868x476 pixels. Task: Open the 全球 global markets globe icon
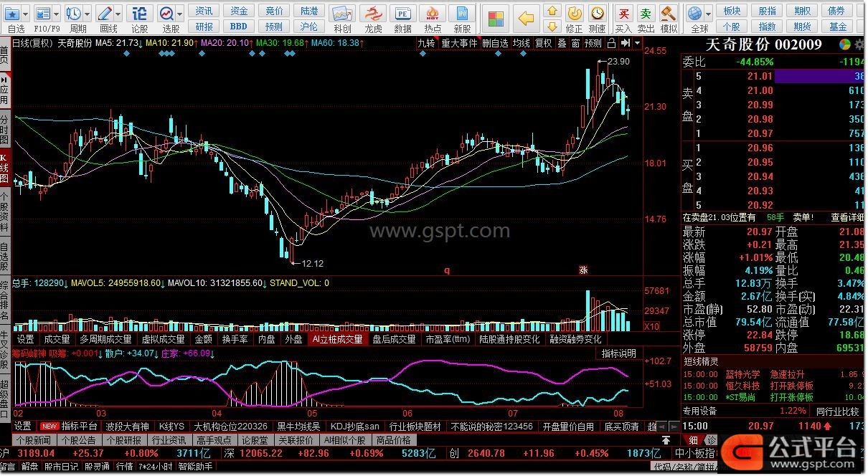tap(694, 13)
